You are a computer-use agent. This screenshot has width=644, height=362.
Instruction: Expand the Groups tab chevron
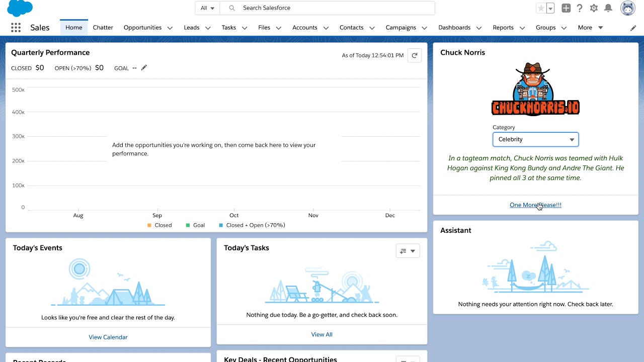click(564, 28)
